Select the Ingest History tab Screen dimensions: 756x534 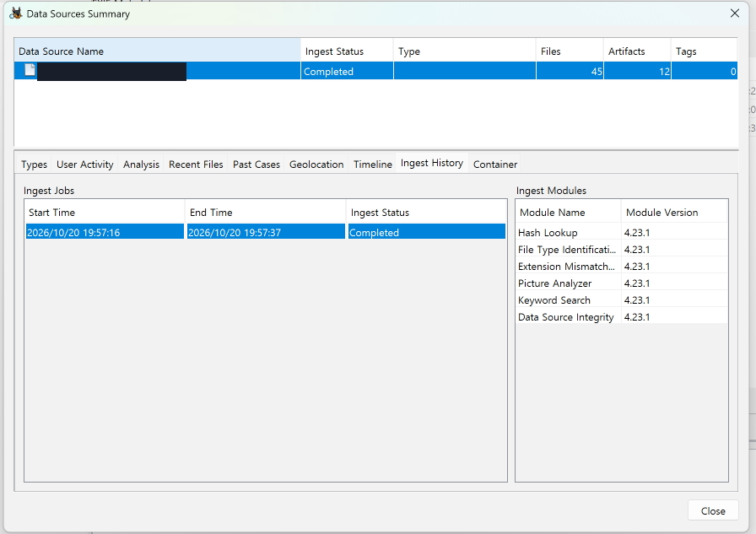[x=432, y=163]
